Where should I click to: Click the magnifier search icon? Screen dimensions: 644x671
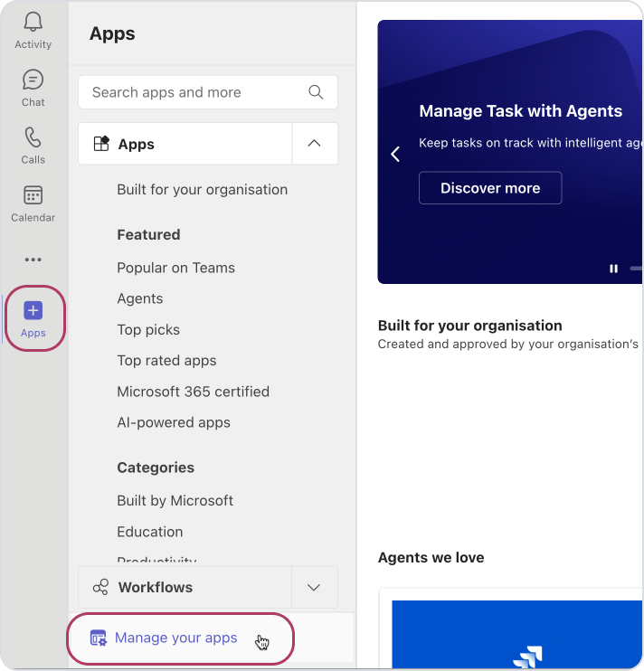pyautogui.click(x=316, y=92)
